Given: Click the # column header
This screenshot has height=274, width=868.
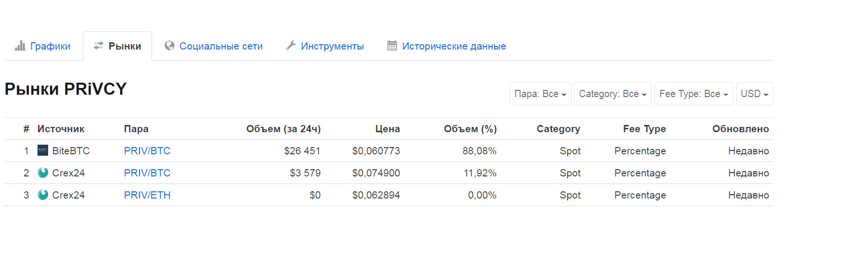Looking at the screenshot, I should 26,129.
